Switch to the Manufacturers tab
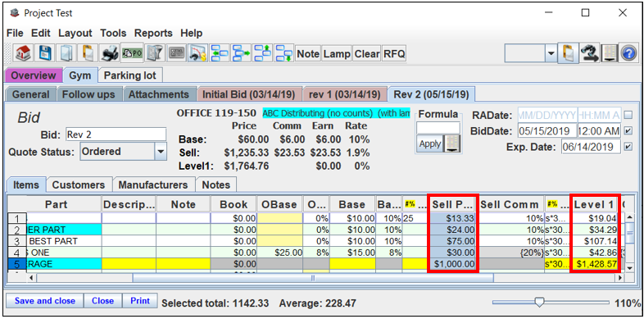 (153, 185)
